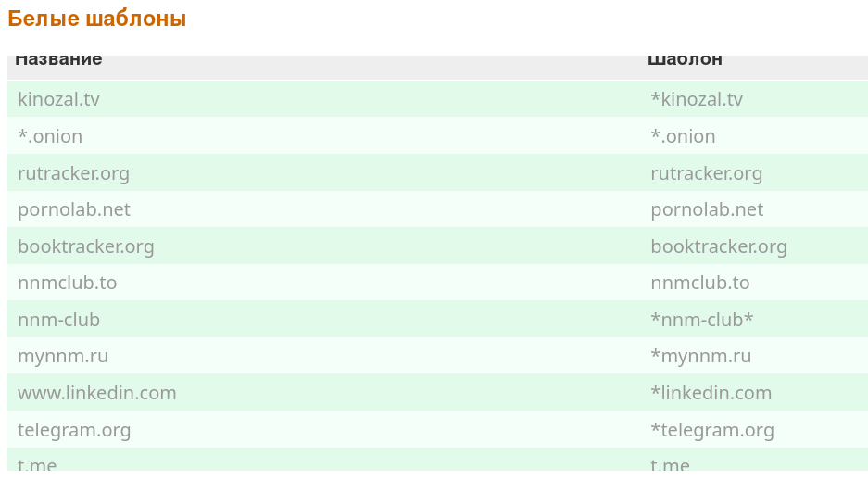The width and height of the screenshot is (868, 480).
Task: Click the *mynnm.ru pattern cell
Action: pyautogui.click(x=701, y=356)
